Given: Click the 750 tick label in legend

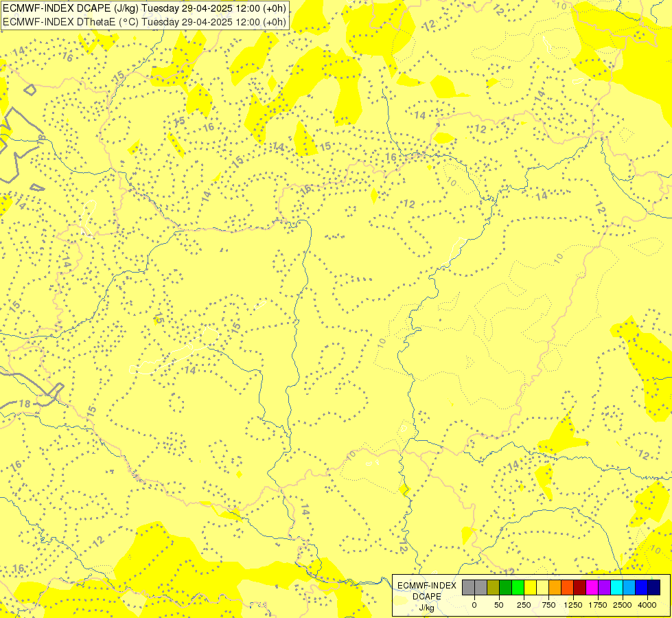Looking at the screenshot, I should point(548,605).
